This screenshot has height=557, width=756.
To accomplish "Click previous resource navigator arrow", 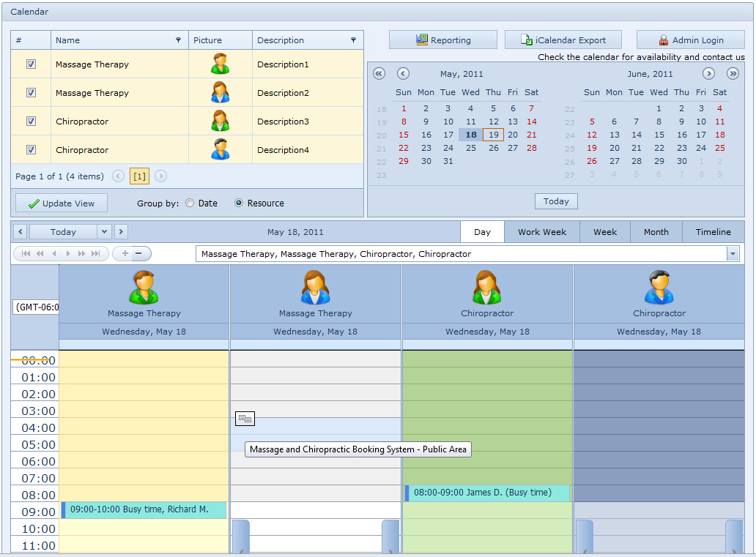I will pyautogui.click(x=54, y=253).
